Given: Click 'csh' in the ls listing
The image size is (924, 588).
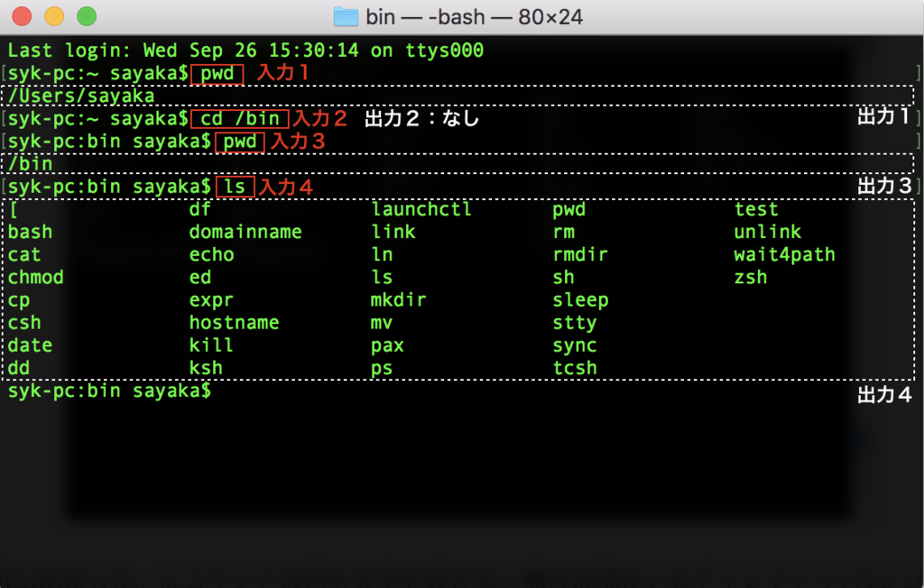Looking at the screenshot, I should click(x=24, y=323).
